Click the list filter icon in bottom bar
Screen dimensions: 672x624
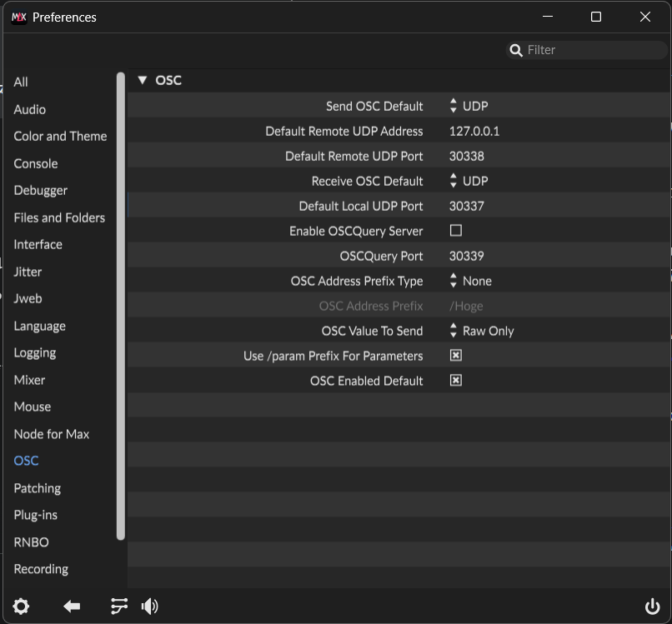[x=119, y=606]
